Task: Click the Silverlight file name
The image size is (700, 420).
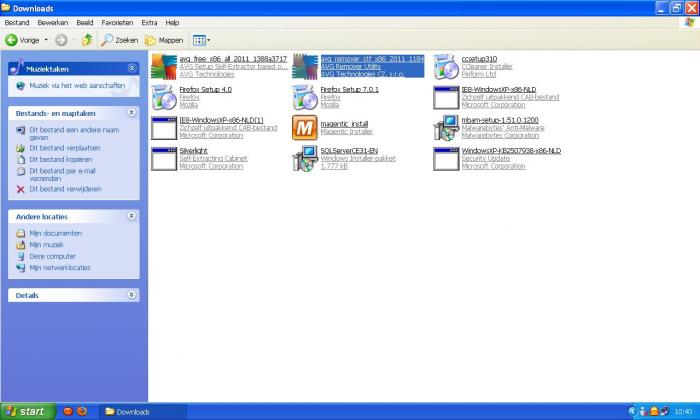Action: coord(193,150)
